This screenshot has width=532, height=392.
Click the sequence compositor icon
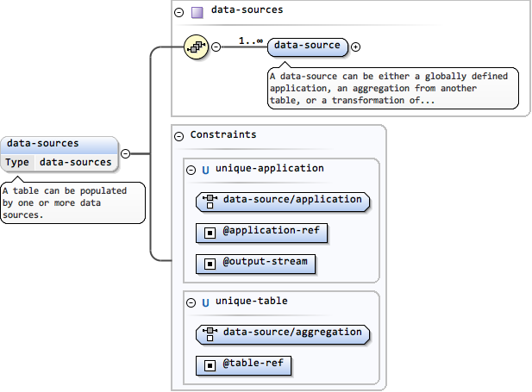pos(197,46)
